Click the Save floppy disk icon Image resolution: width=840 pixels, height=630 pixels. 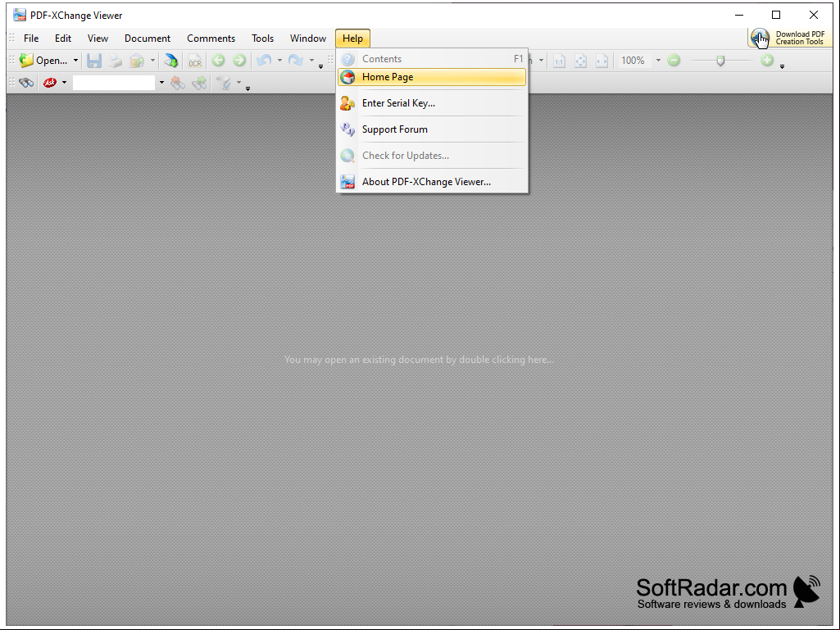click(94, 61)
